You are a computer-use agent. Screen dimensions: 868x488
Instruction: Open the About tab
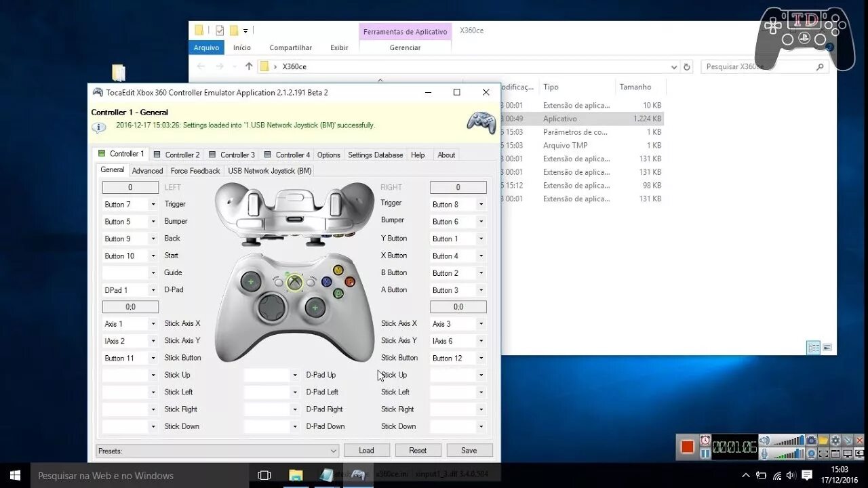pyautogui.click(x=446, y=155)
